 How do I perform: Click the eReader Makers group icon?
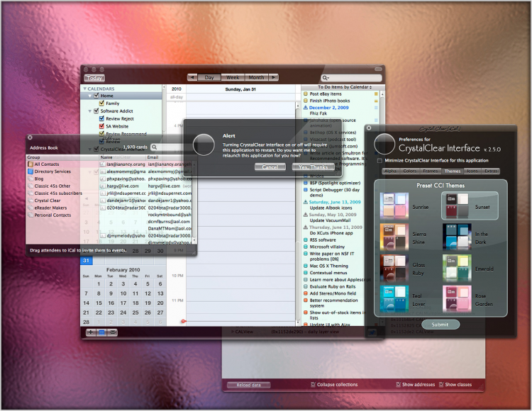click(x=31, y=208)
